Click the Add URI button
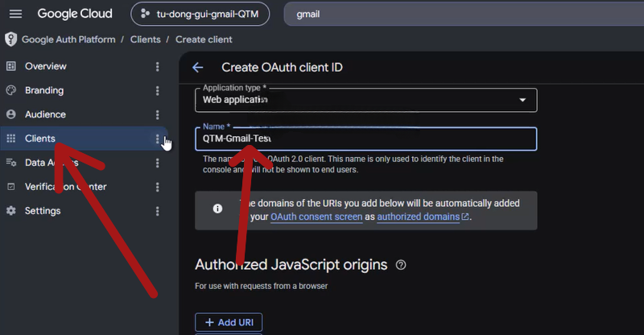The height and width of the screenshot is (335, 644). coord(229,322)
